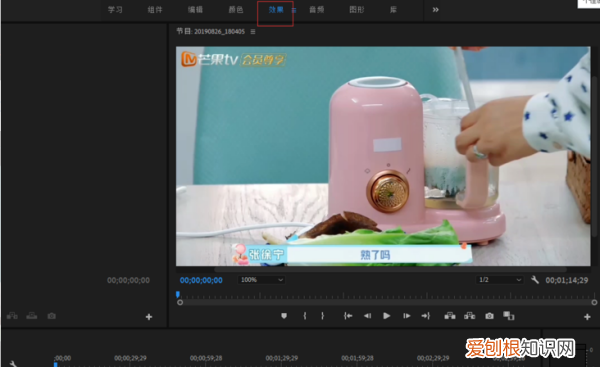This screenshot has width=600, height=367.
Task: Open the 效果 workspace hamburger menu
Action: point(294,10)
